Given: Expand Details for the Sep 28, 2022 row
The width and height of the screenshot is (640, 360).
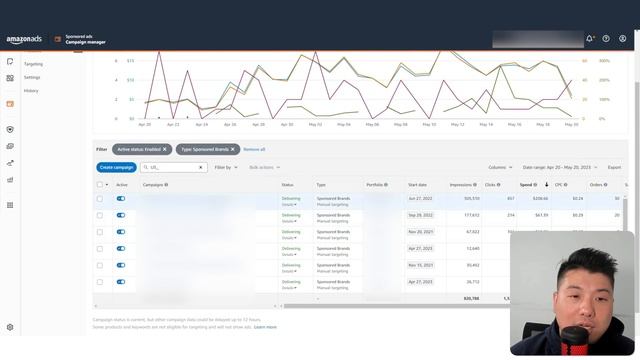Looking at the screenshot, I should [x=289, y=221].
